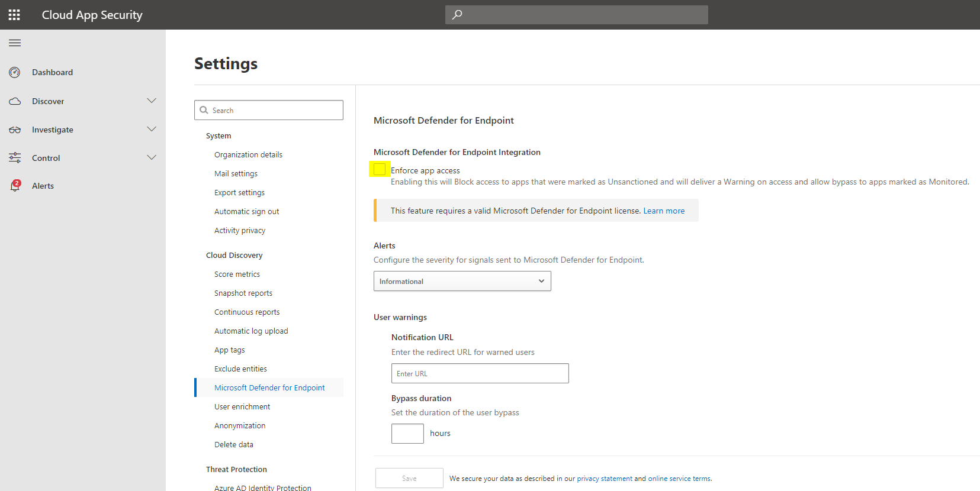This screenshot has height=491, width=980.
Task: Click the Notification URL input field
Action: tap(480, 373)
